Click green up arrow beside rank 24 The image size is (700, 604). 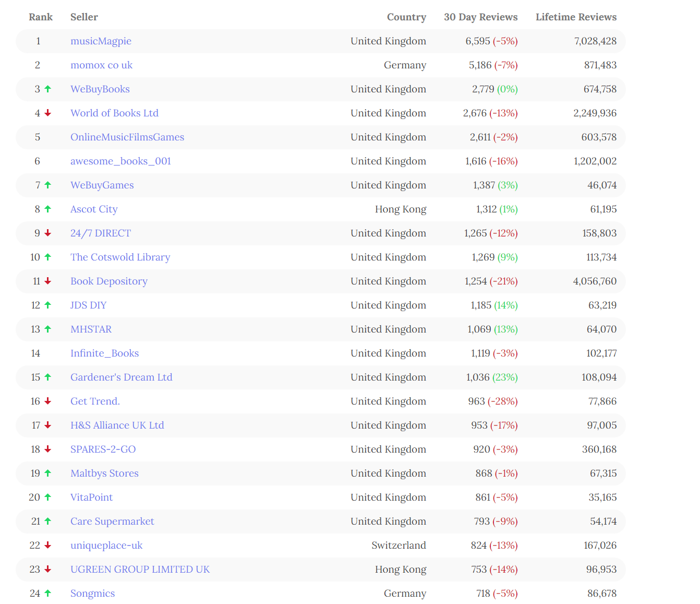tap(48, 593)
